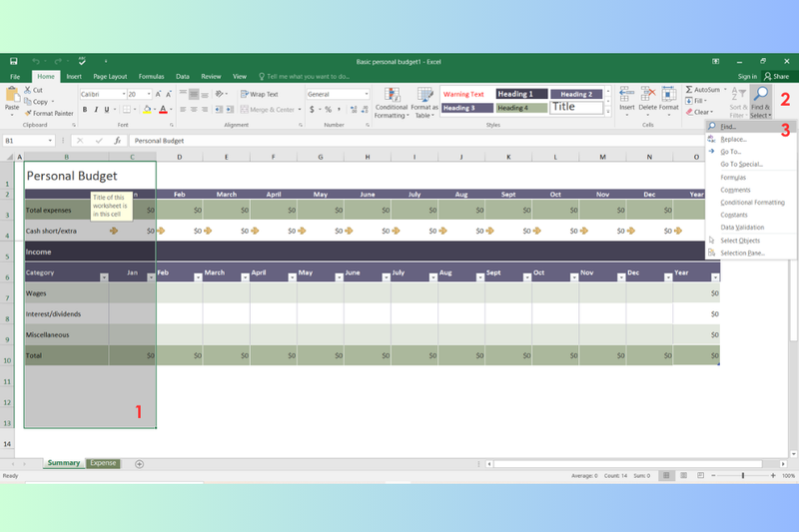Click the Sign in link
Screen dimensions: 799x532
click(x=747, y=77)
